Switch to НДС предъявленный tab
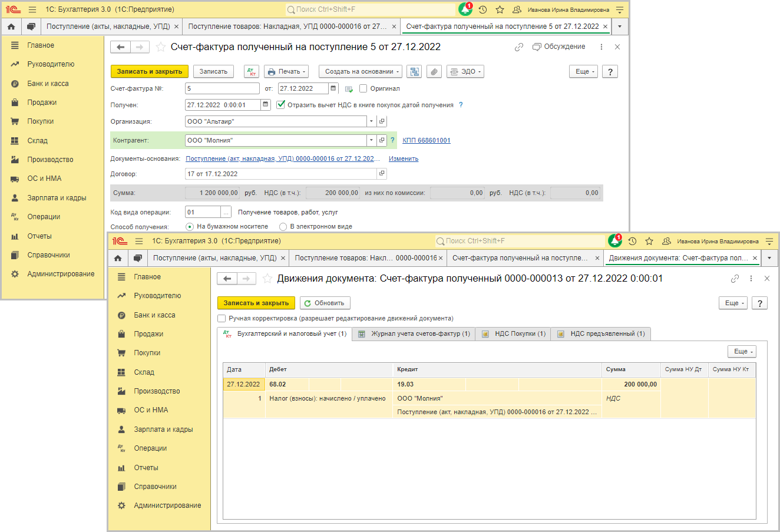 [601, 334]
